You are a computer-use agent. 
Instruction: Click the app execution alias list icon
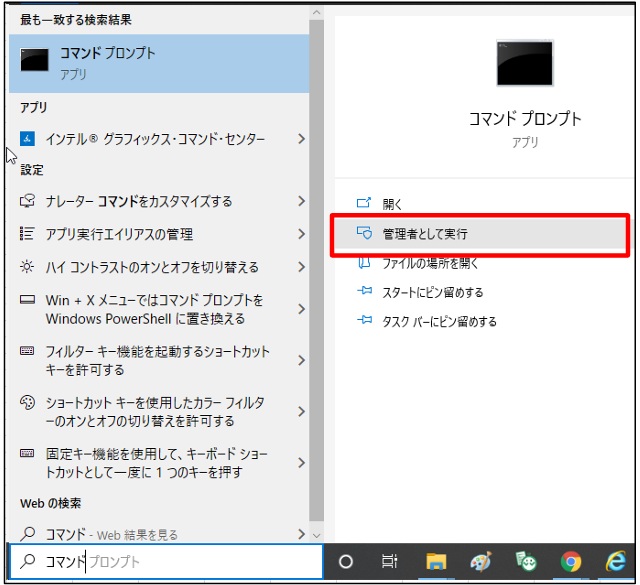[x=27, y=234]
